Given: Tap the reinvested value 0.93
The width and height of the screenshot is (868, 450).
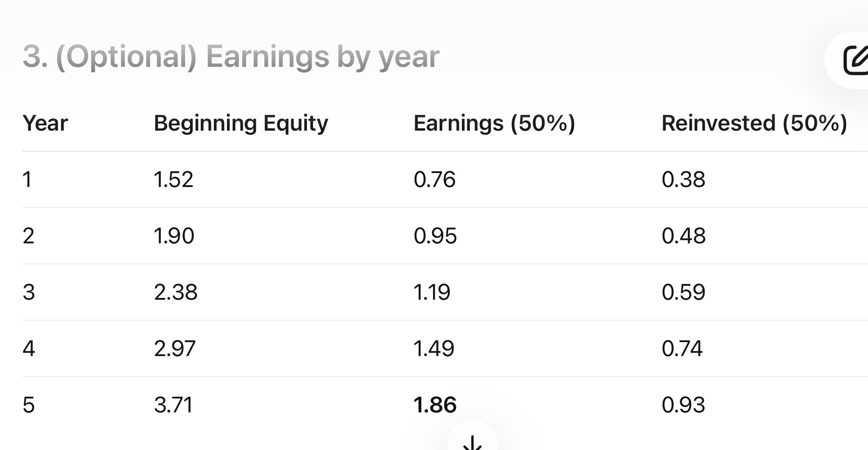Looking at the screenshot, I should point(683,405).
